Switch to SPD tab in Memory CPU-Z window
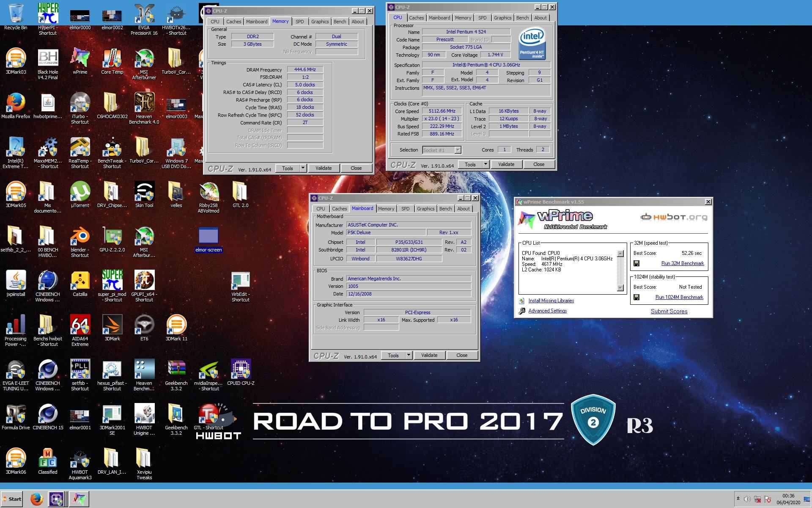This screenshot has width=812, height=508. (x=299, y=22)
